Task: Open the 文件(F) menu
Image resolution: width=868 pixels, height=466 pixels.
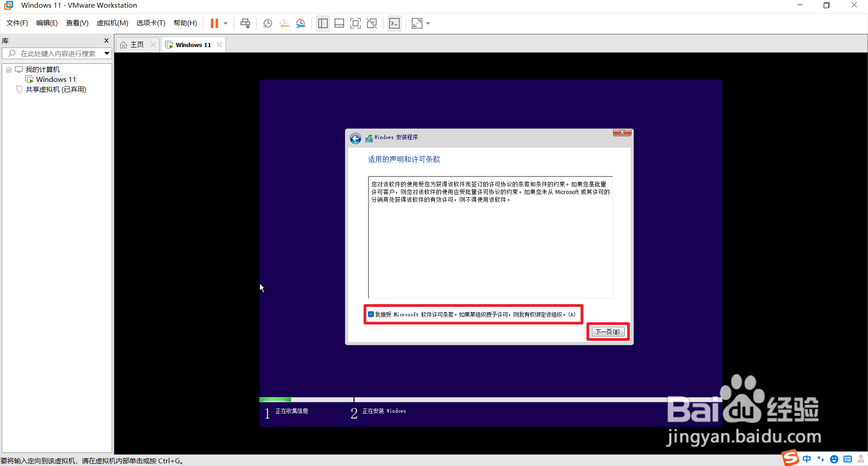Action: pos(17,23)
